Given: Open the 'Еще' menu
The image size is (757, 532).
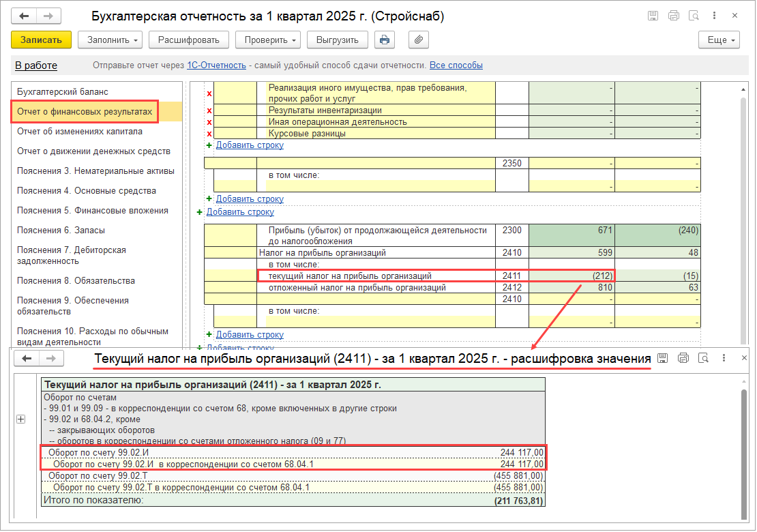Looking at the screenshot, I should tap(719, 40).
